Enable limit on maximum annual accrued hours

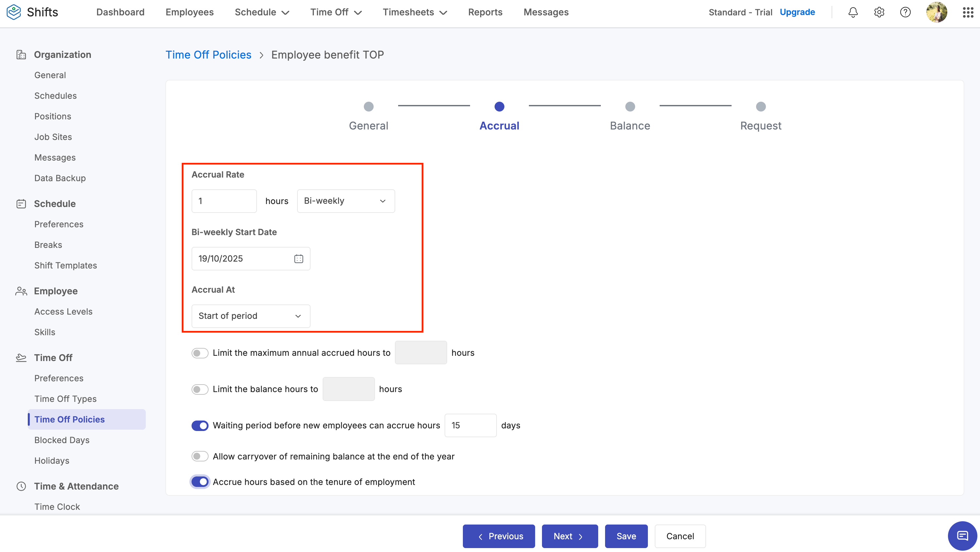tap(200, 353)
